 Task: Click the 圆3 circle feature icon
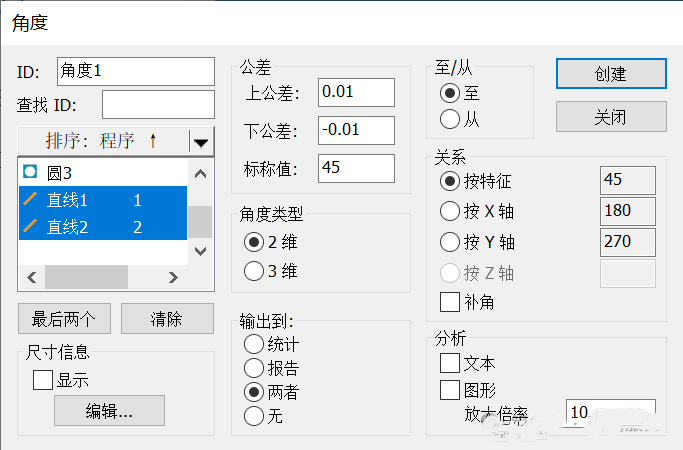[29, 173]
